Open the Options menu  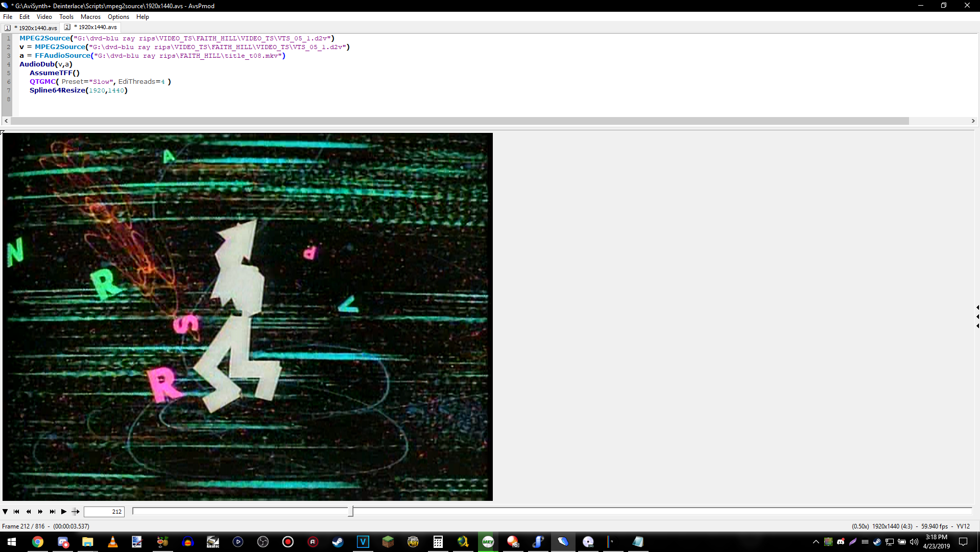point(118,17)
